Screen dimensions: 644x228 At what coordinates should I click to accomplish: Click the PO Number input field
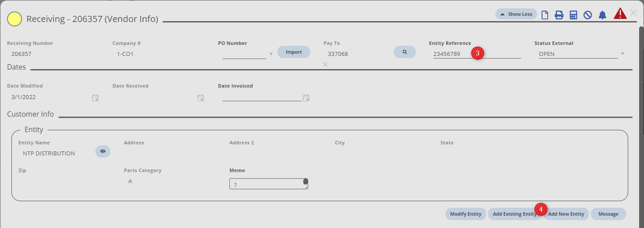244,54
